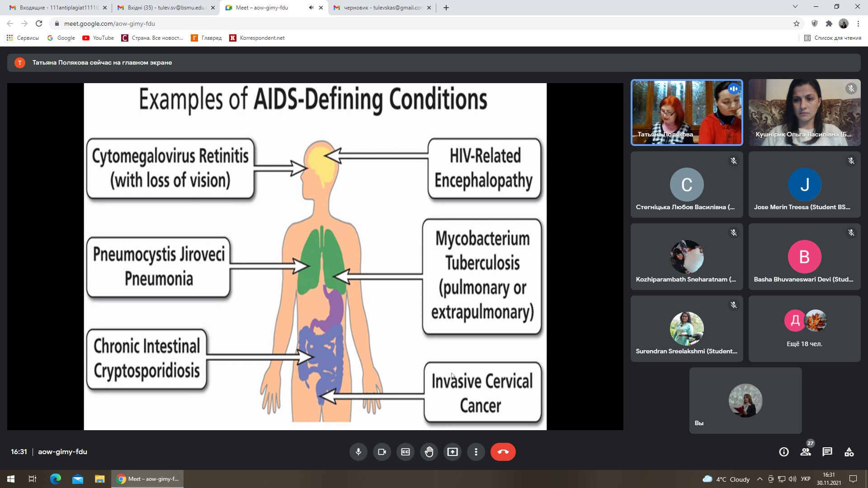This screenshot has width=868, height=488.
Task: Switch to Вхідні (35) Gmail tab
Action: click(165, 8)
